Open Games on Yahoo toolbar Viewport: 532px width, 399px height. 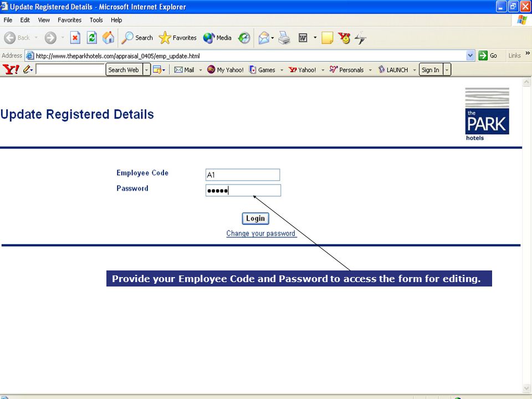point(262,70)
